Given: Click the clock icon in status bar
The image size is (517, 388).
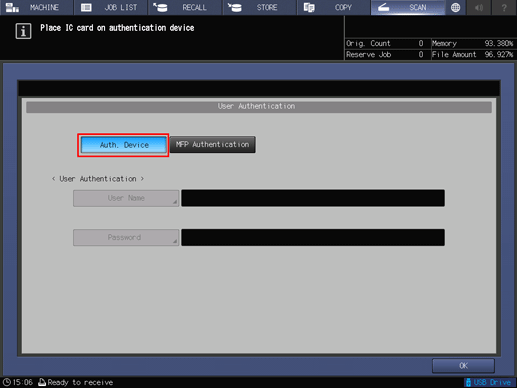Looking at the screenshot, I should pos(7,382).
